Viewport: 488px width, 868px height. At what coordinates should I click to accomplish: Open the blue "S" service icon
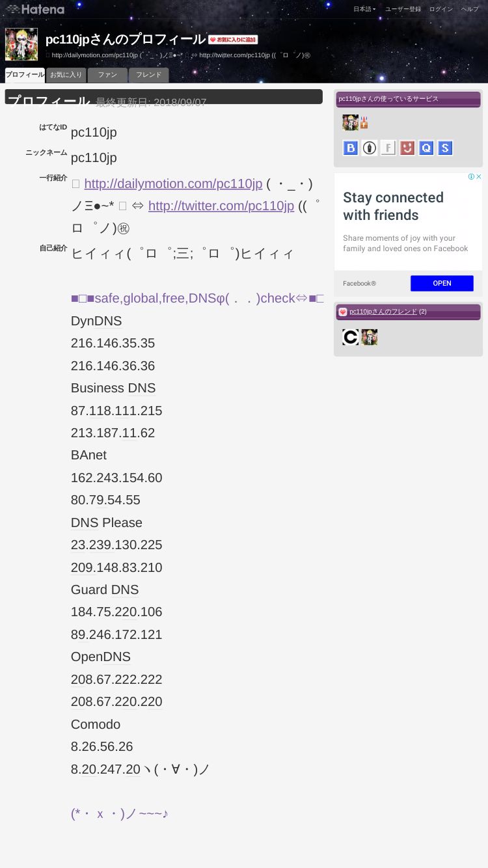pyautogui.click(x=445, y=148)
